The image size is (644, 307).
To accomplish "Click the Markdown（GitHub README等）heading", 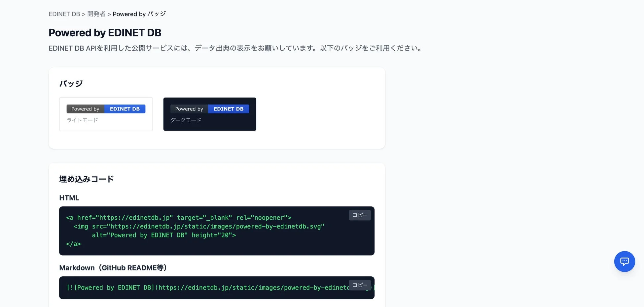I will [x=113, y=268].
